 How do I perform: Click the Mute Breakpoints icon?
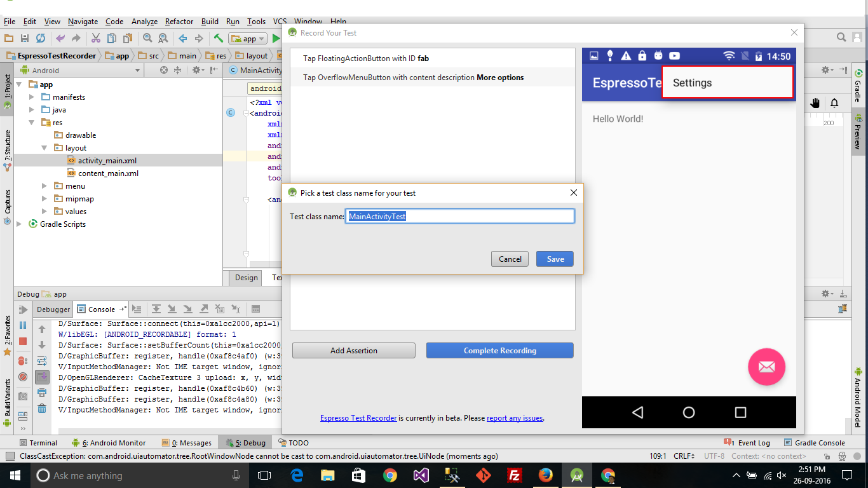(23, 377)
